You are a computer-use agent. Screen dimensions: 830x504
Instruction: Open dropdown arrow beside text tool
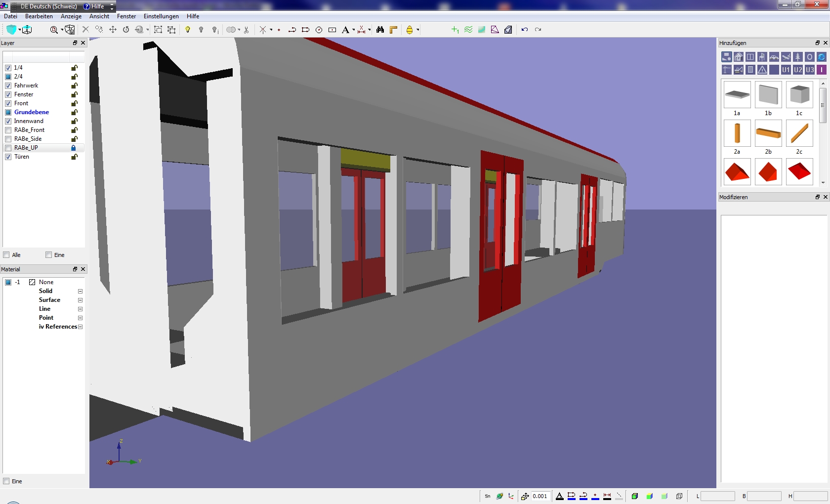353,30
